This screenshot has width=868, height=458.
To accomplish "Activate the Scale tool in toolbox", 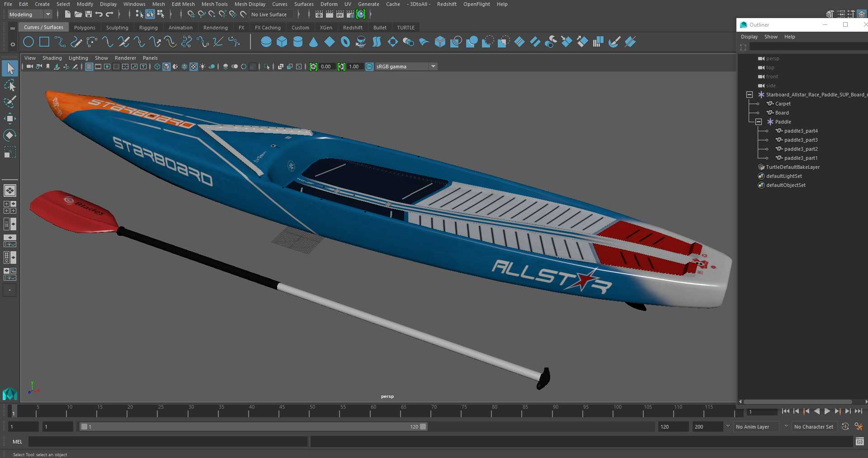I will click(x=10, y=152).
